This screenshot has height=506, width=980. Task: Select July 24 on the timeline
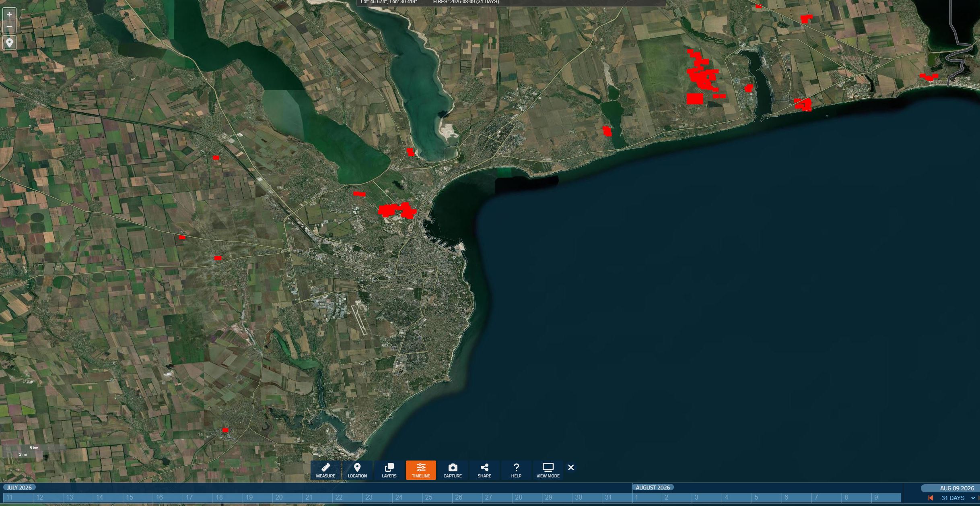pyautogui.click(x=408, y=498)
